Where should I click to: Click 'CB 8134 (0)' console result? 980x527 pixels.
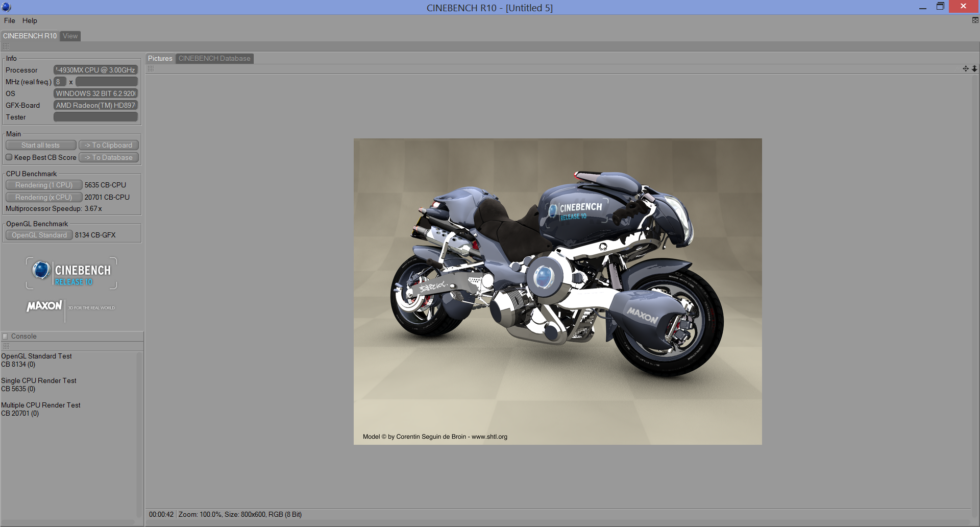coord(18,364)
